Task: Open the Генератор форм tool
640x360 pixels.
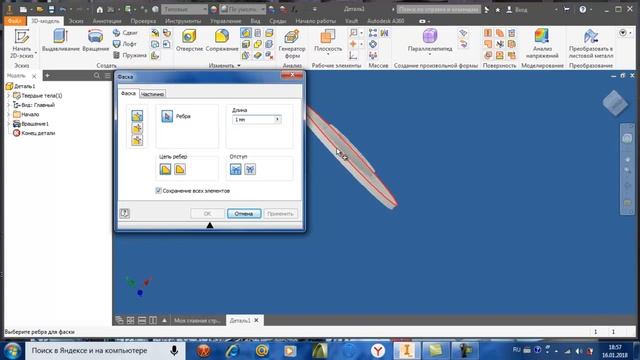Action: click(x=292, y=44)
